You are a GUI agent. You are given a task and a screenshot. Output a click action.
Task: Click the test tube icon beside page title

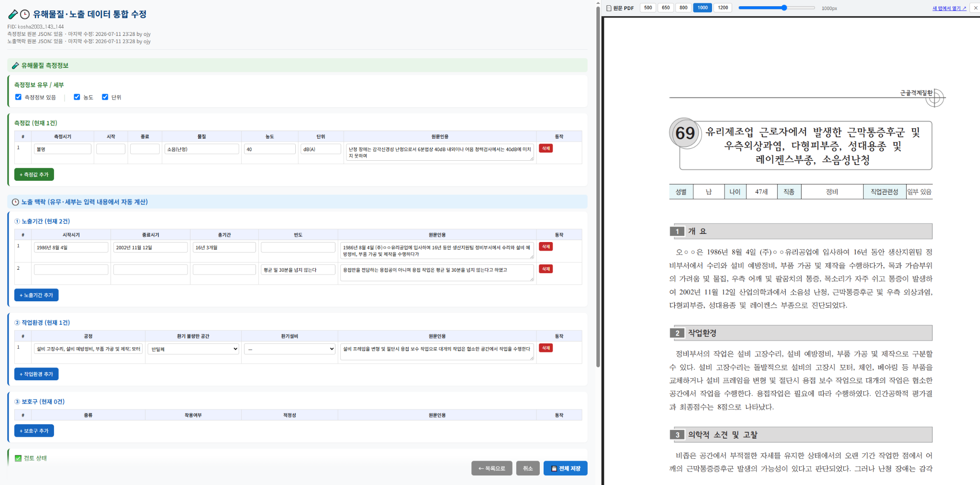tap(13, 14)
